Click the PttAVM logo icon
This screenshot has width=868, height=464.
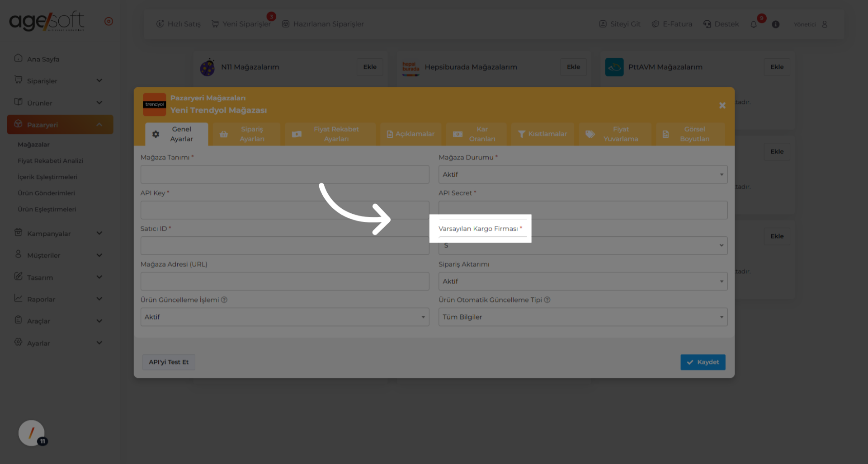pos(614,67)
